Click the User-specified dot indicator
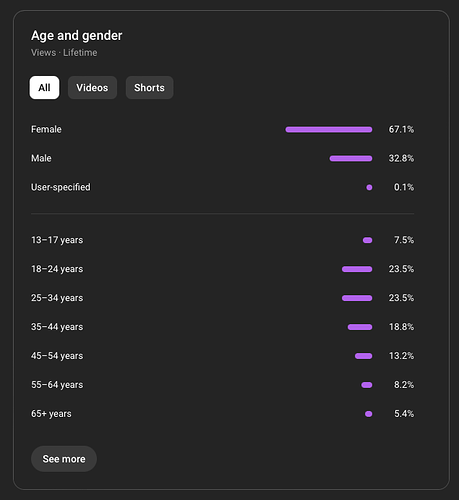This screenshot has height=500, width=459. (369, 187)
